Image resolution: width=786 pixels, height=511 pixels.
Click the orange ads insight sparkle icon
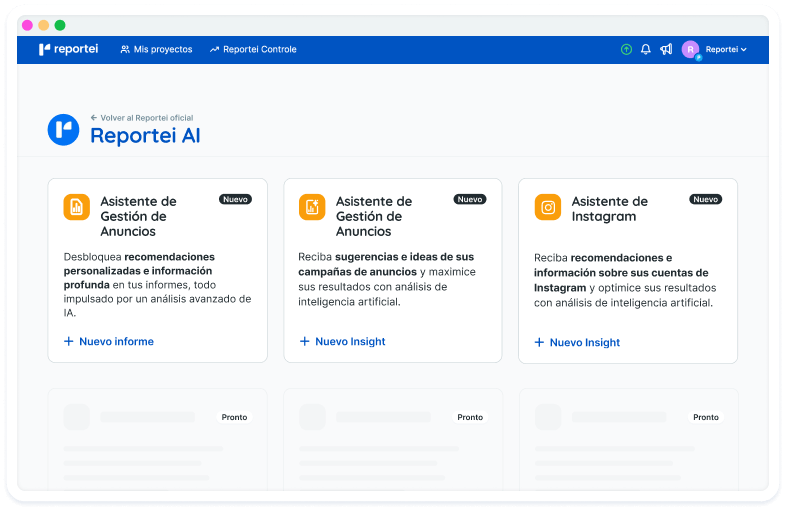coord(312,207)
